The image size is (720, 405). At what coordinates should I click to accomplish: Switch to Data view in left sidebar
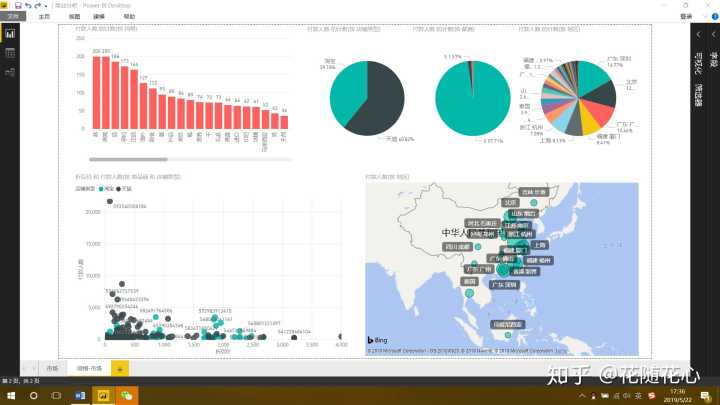point(10,52)
